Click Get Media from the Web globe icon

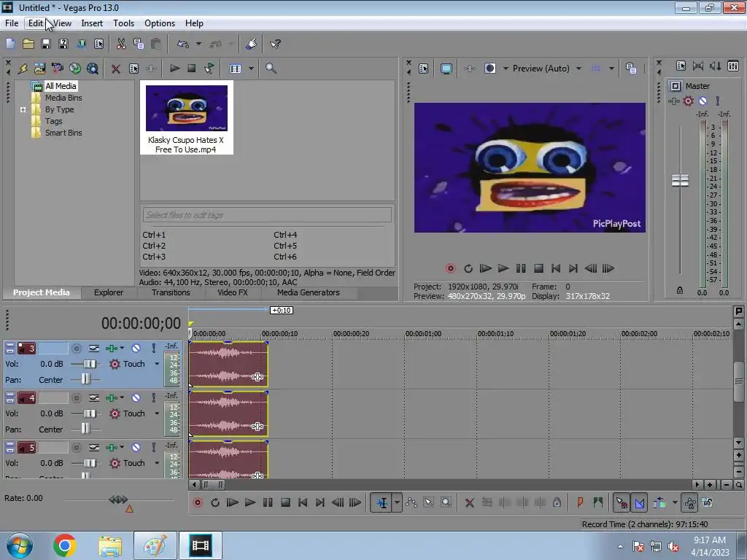pyautogui.click(x=75, y=68)
